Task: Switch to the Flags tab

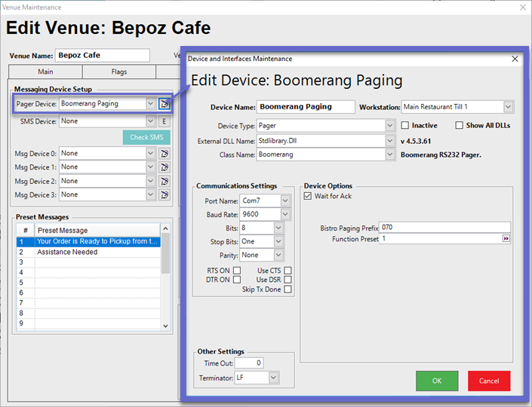Action: [118, 72]
